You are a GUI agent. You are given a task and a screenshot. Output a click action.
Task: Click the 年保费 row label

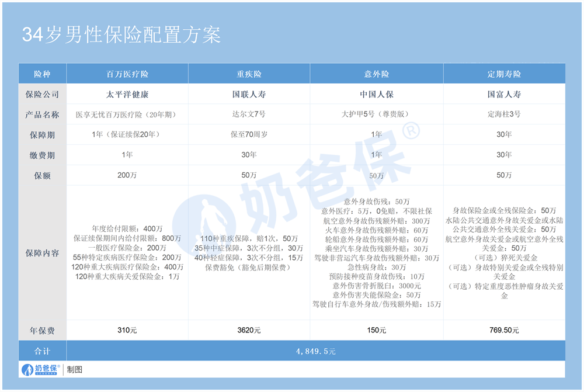[43, 331]
